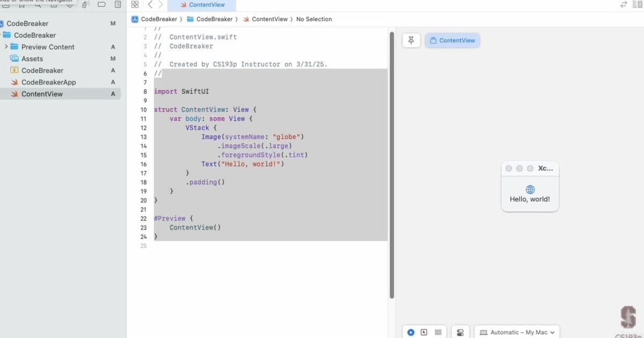Pin the ContentView preview
Screen dimensions: 644x338
pyautogui.click(x=411, y=40)
